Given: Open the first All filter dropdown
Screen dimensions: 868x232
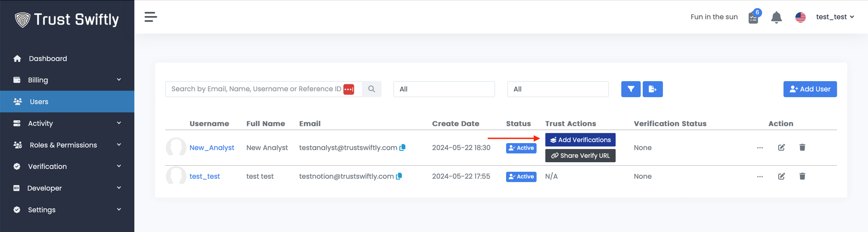Looking at the screenshot, I should (444, 89).
